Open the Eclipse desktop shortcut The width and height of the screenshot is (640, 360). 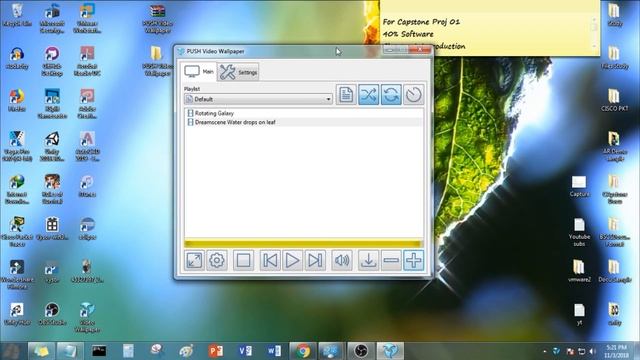click(87, 229)
